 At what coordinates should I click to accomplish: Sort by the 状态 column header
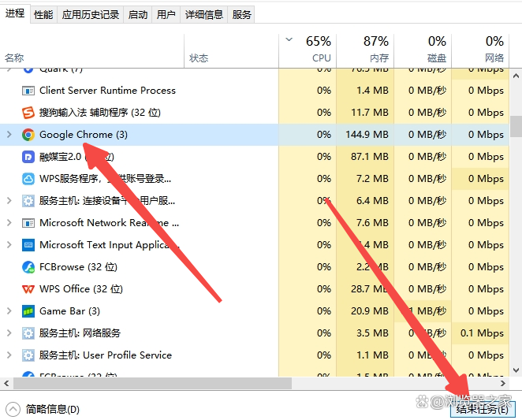click(x=231, y=51)
